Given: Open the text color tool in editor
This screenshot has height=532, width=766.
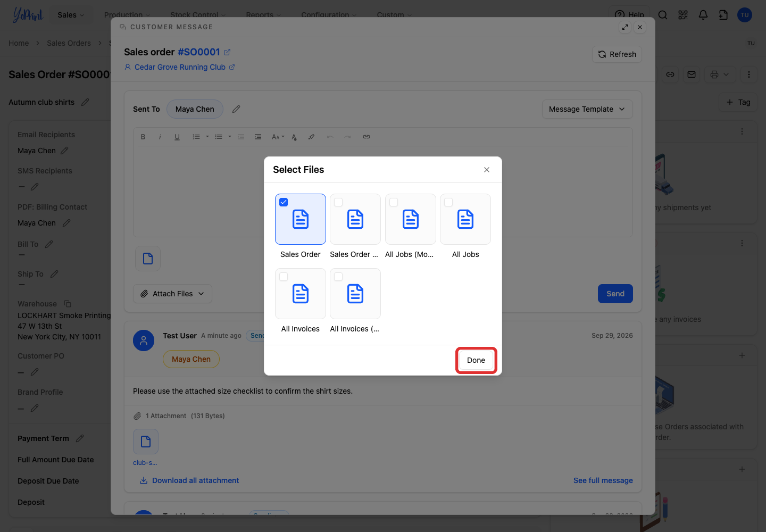Looking at the screenshot, I should click(x=294, y=137).
